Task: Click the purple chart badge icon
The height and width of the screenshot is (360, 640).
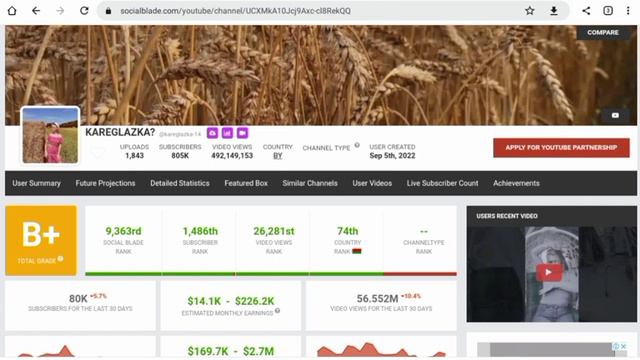Action: click(x=227, y=133)
